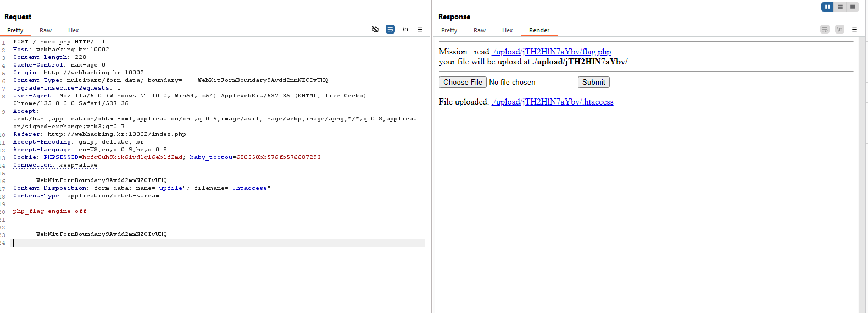Toggle word wrap icon in Response panel

[825, 30]
